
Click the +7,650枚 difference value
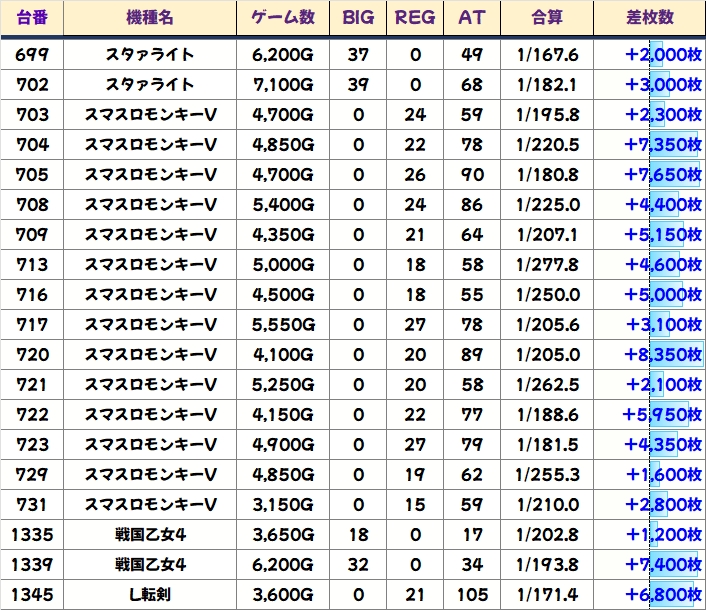click(664, 175)
